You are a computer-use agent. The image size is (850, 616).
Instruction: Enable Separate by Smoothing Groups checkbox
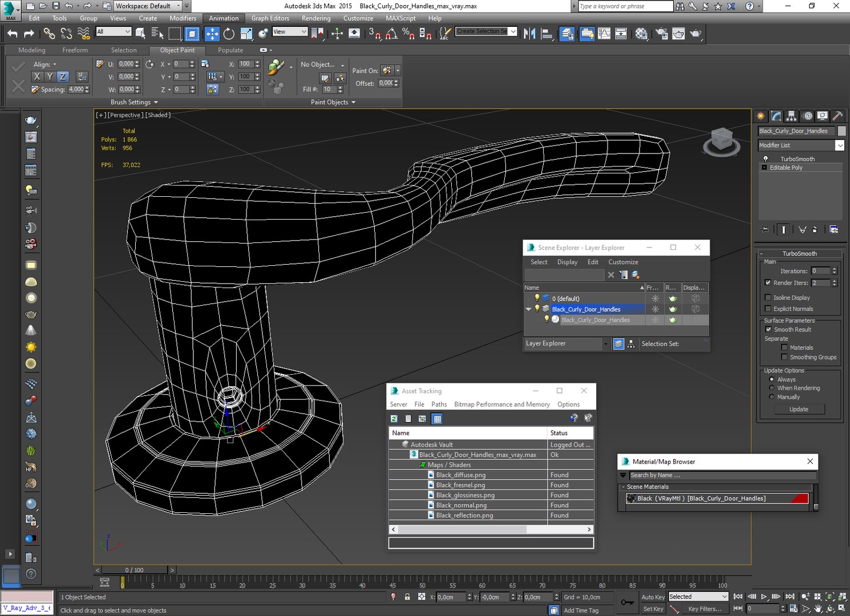click(x=784, y=358)
